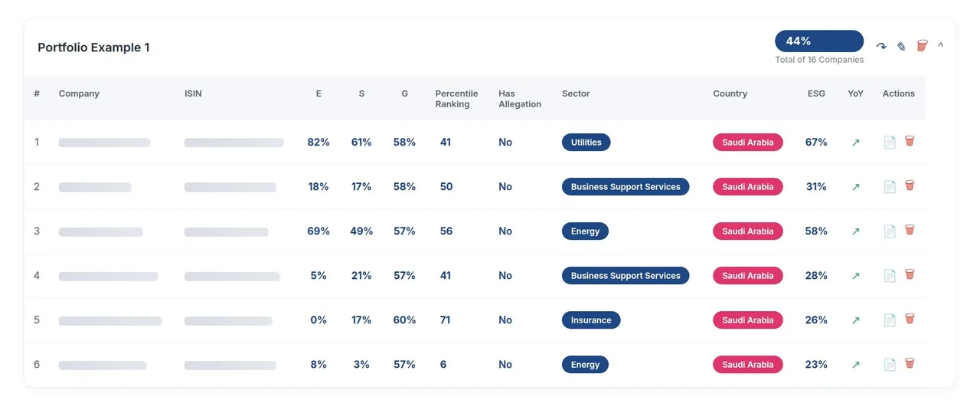Delete row 1 Utilities company
The height and width of the screenshot is (413, 980).
click(x=910, y=141)
